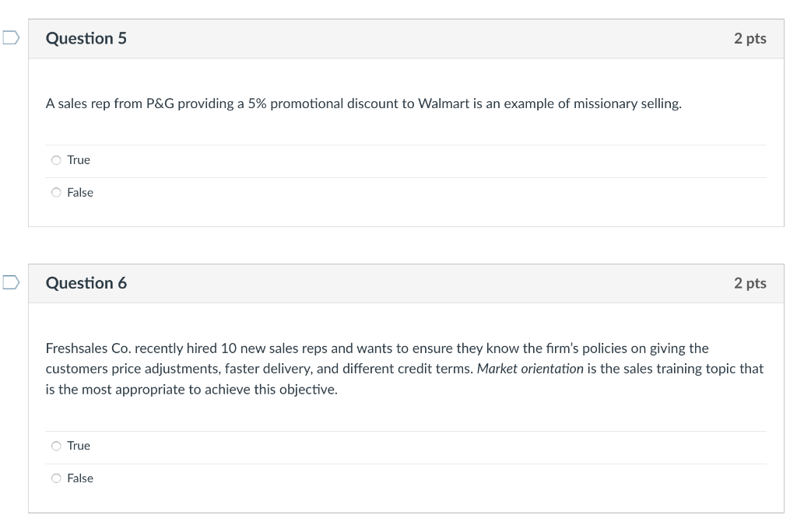This screenshot has height=532, width=797.
Task: Click the "2 pts" label on Question 5
Action: (751, 38)
